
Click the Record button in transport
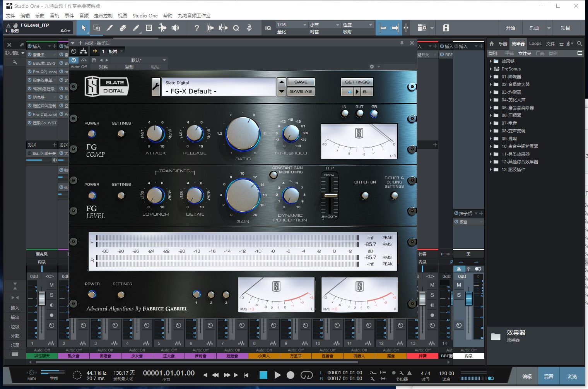coord(291,375)
